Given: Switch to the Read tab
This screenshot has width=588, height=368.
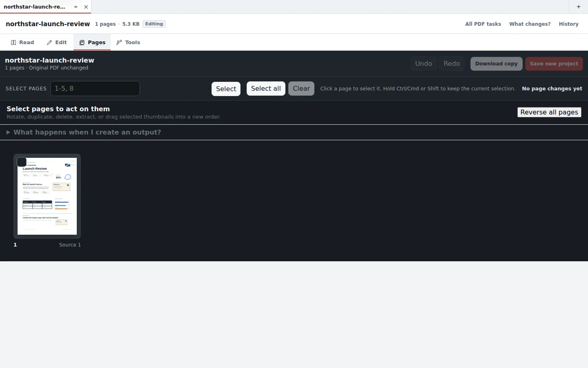Looking at the screenshot, I should 22,43.
